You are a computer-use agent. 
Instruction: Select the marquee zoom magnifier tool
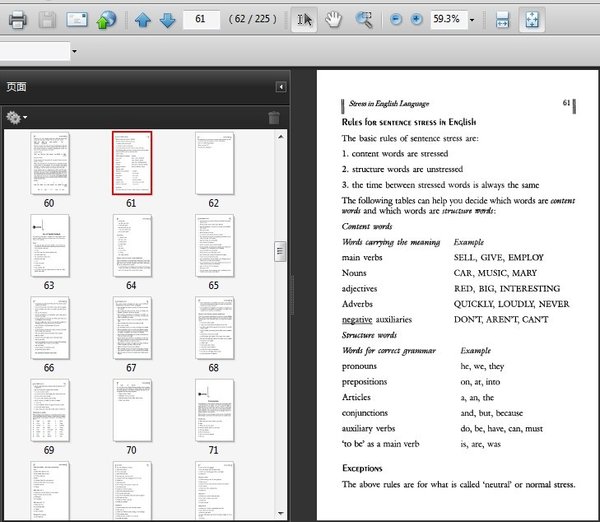pyautogui.click(x=364, y=19)
